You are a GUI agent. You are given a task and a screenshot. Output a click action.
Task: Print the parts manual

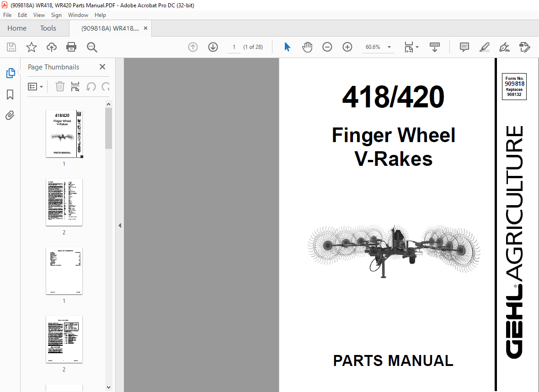pyautogui.click(x=71, y=47)
